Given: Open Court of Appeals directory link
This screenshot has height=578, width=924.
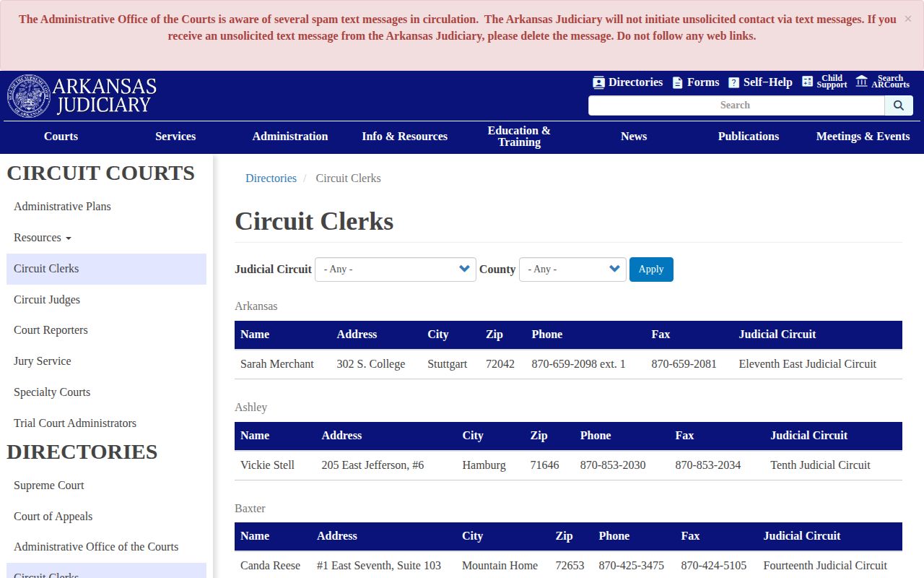Looking at the screenshot, I should tap(106, 517).
